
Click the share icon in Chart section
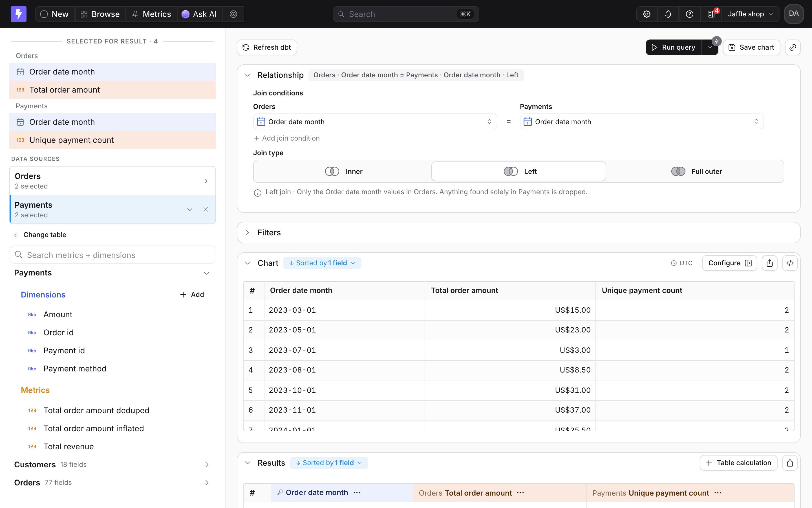pos(769,263)
